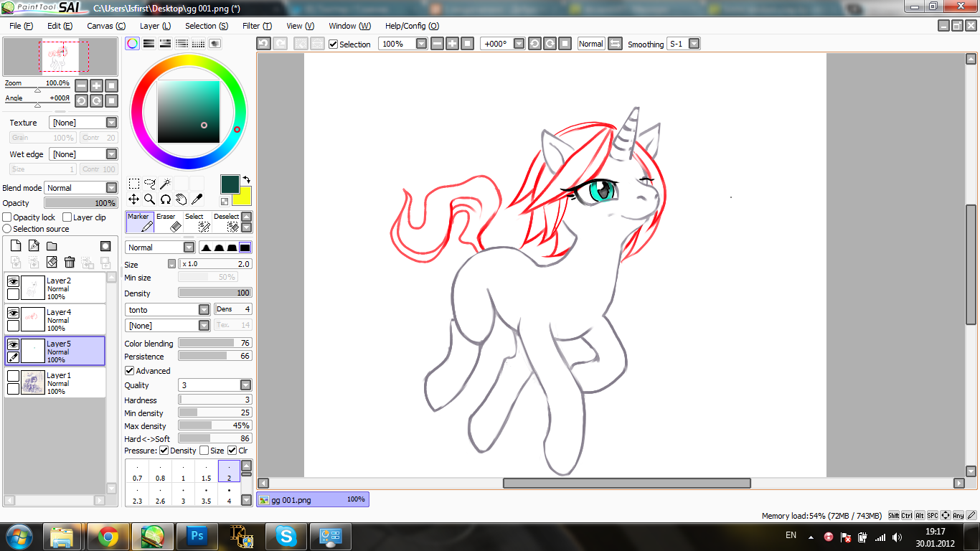
Task: Create a new linework layer
Action: (33, 245)
